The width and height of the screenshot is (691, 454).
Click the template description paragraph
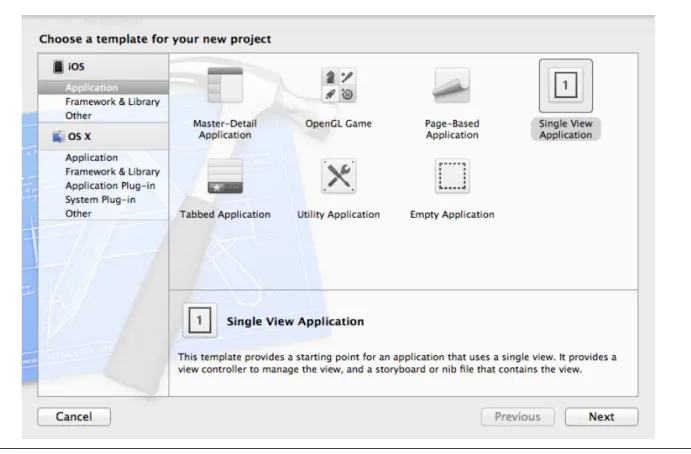tap(397, 363)
